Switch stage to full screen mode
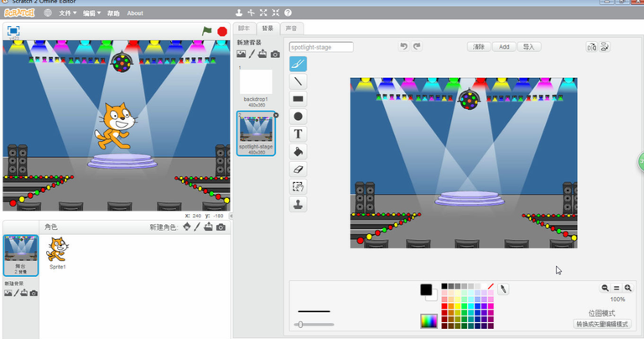 [x=13, y=31]
